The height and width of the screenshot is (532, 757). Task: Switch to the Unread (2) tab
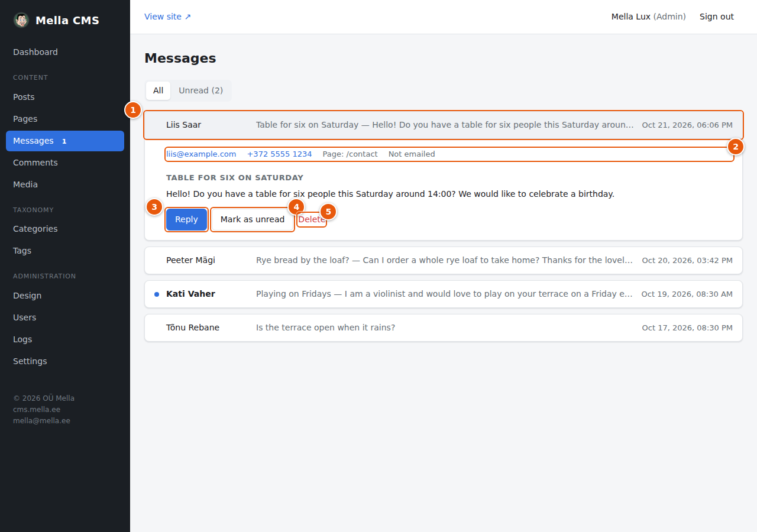[x=201, y=90]
